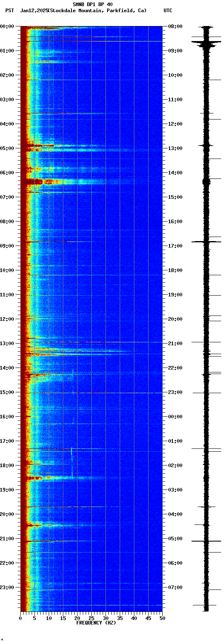The height and width of the screenshot is (644, 224).
Task: Click the PST time label '15:00'
Action: pyautogui.click(x=7, y=392)
